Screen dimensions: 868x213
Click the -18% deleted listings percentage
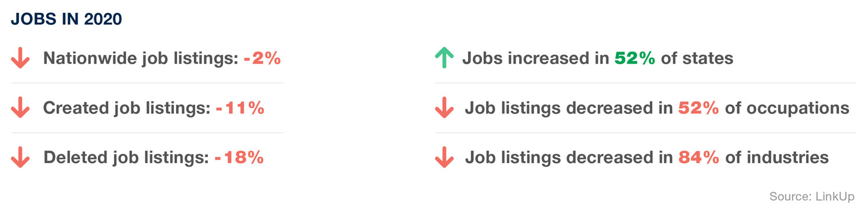[239, 157]
